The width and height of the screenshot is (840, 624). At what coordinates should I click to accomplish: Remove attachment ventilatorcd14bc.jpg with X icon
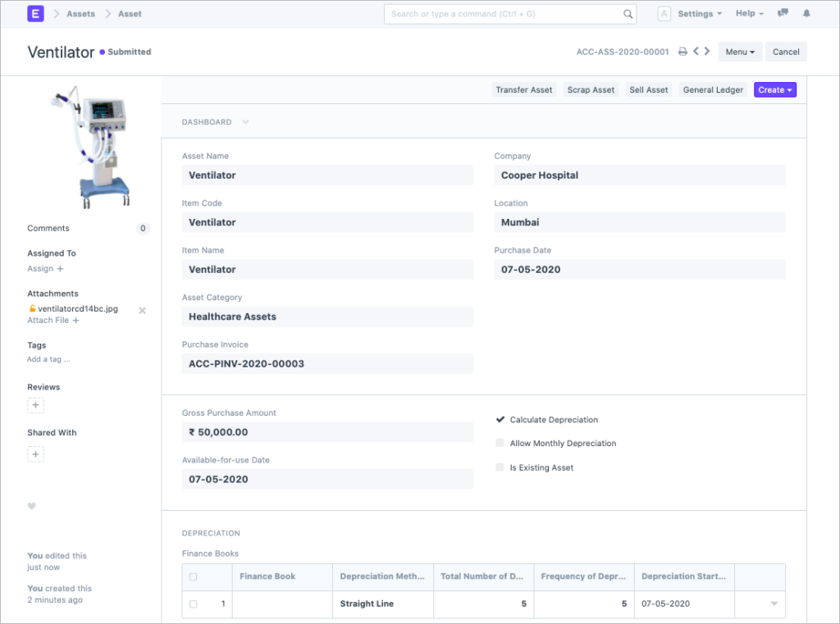tap(142, 310)
